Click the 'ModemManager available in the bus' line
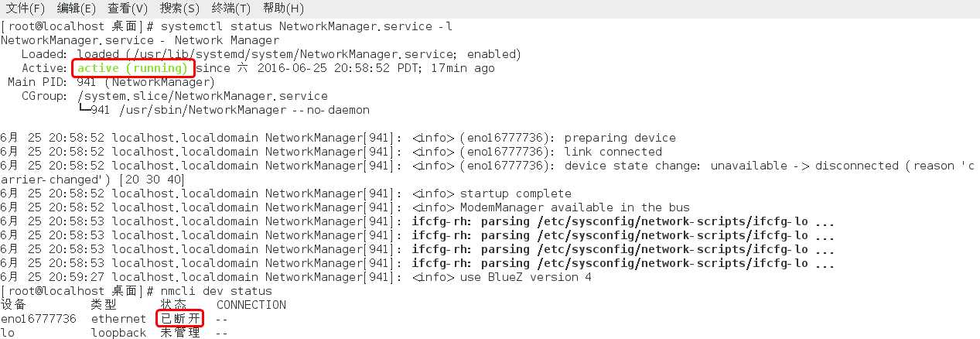The image size is (980, 339). (575, 207)
